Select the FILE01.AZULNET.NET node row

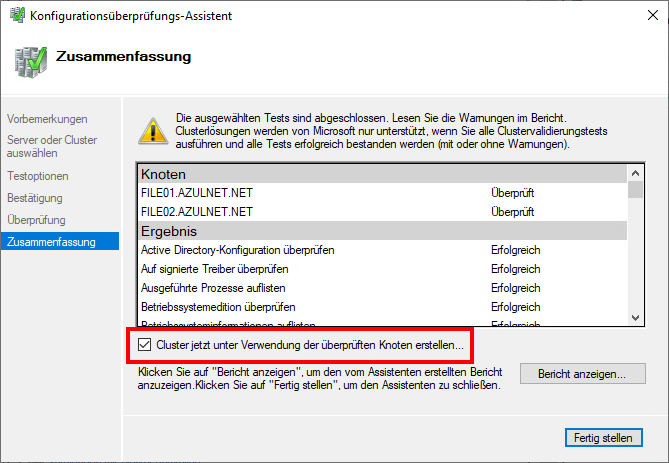[x=197, y=193]
